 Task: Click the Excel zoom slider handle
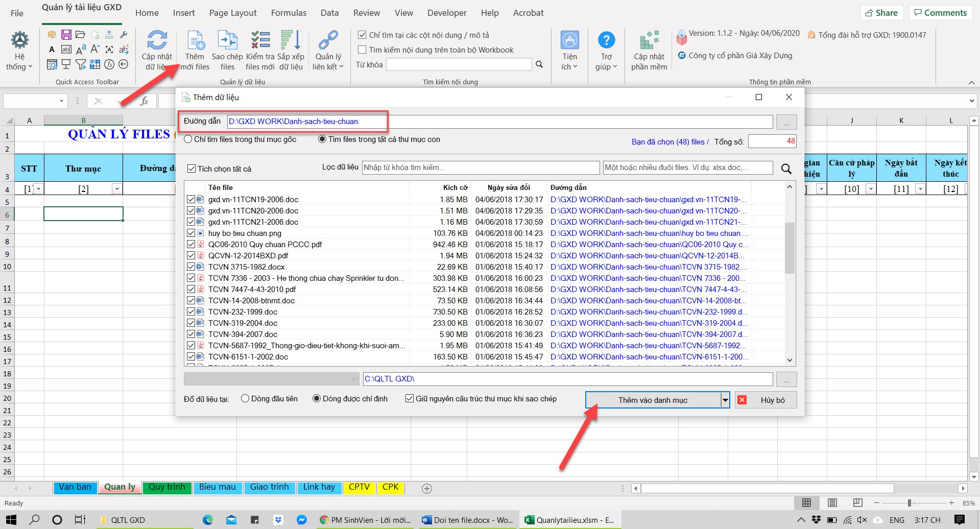coord(910,503)
